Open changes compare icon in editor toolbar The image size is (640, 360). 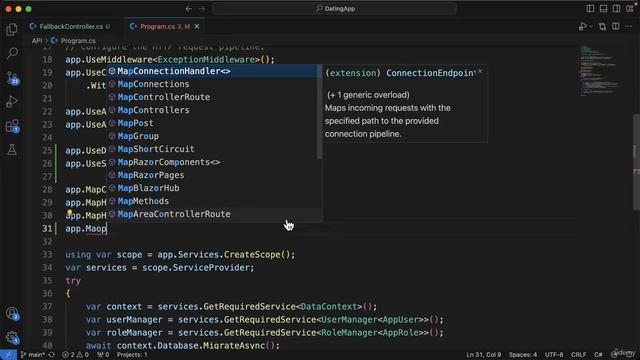click(x=602, y=27)
